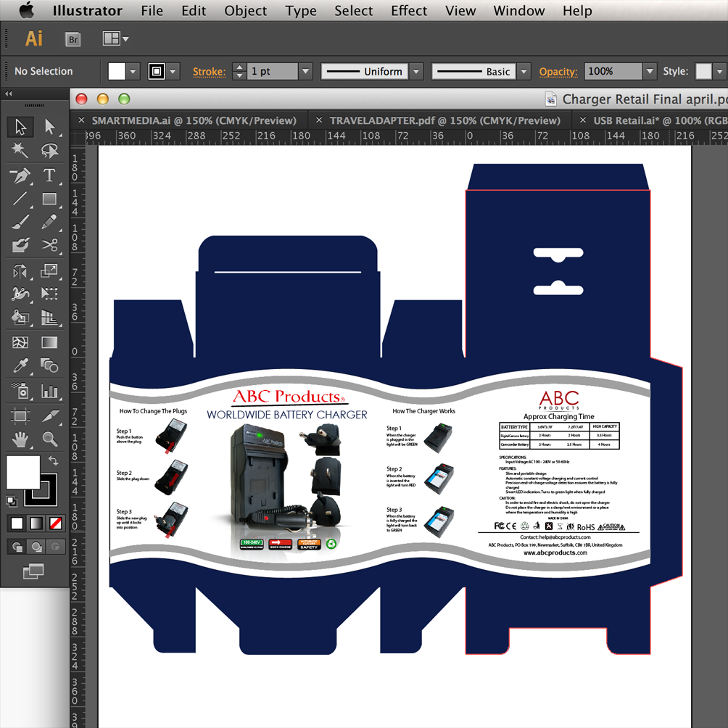The width and height of the screenshot is (728, 728).
Task: Select the Paintbrush tool
Action: [20, 222]
